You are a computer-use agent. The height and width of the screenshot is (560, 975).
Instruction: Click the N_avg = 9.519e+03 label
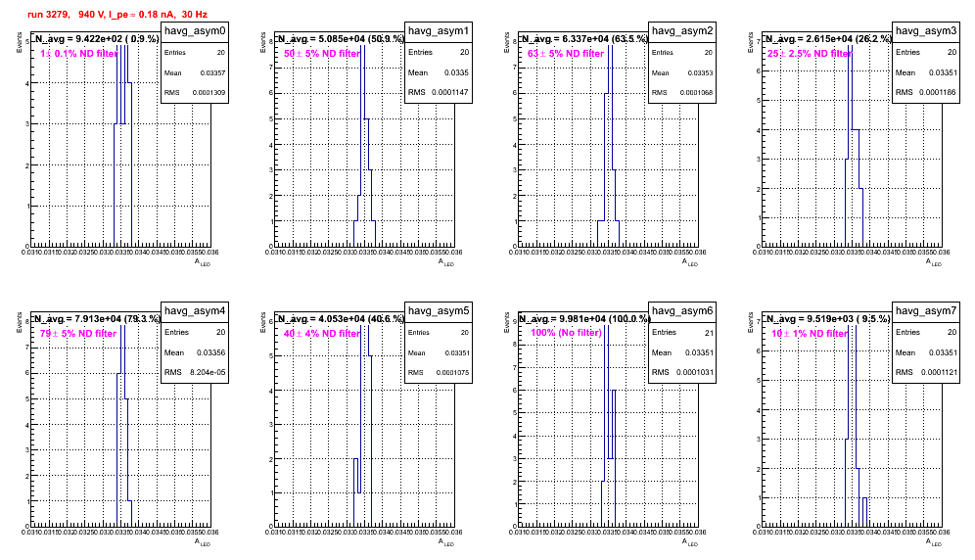click(827, 318)
